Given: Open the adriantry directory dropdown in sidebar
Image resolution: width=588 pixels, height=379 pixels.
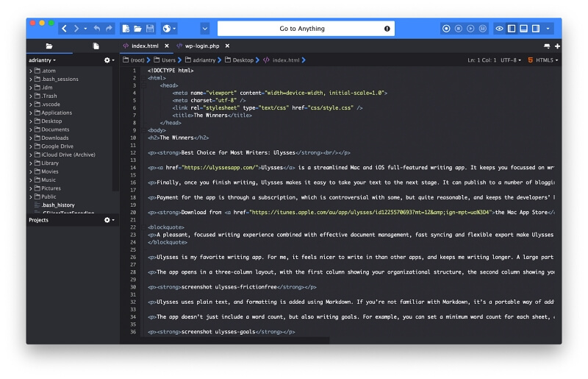Looking at the screenshot, I should pyautogui.click(x=43, y=60).
